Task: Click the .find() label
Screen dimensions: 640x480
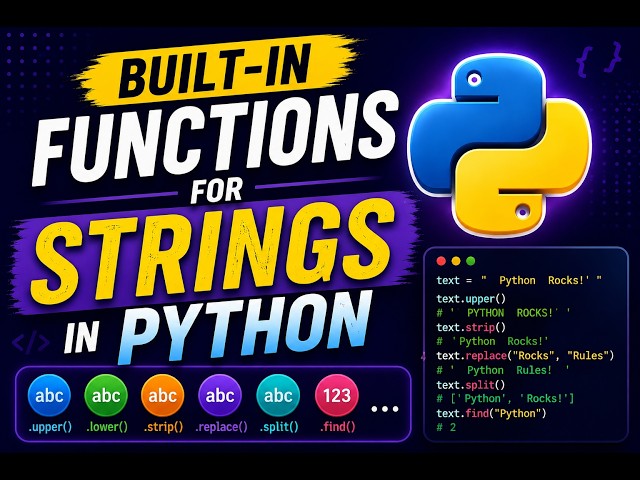Action: [337, 427]
